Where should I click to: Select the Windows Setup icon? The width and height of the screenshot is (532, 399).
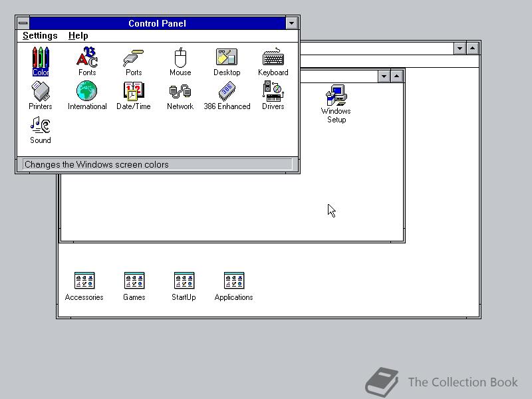[336, 104]
